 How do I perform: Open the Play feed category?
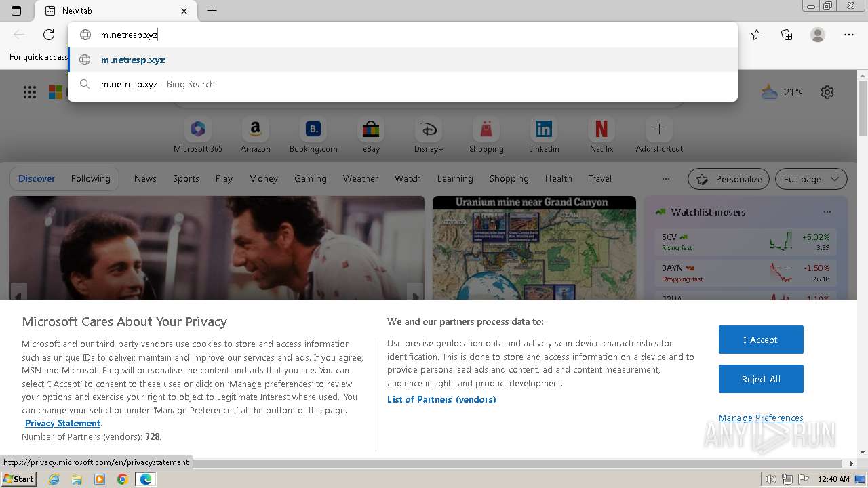point(224,178)
